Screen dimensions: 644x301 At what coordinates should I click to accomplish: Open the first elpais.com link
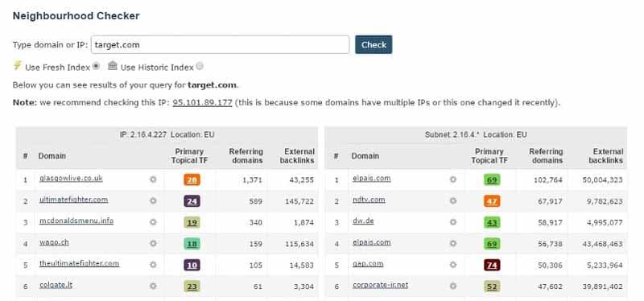(x=372, y=179)
